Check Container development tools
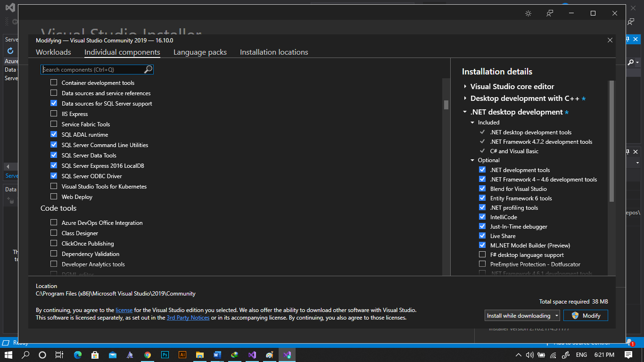 pos(54,82)
